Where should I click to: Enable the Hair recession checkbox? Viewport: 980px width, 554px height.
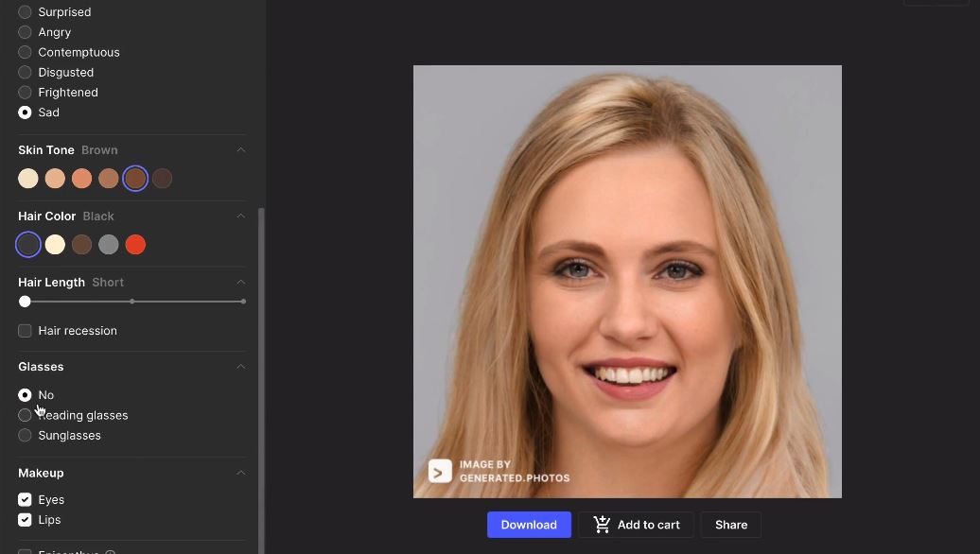point(25,330)
